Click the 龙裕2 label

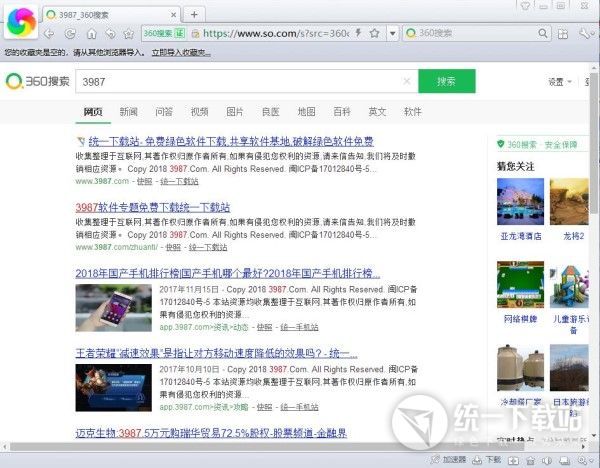click(x=574, y=236)
